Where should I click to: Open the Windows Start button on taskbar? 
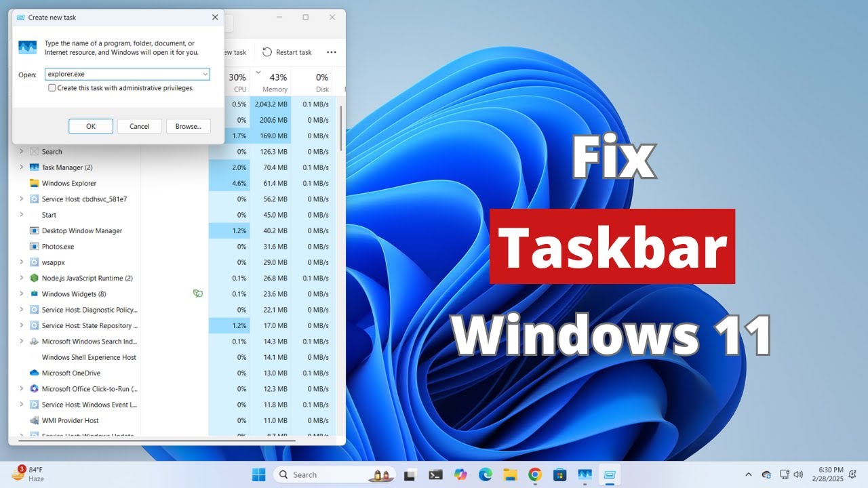pos(258,474)
